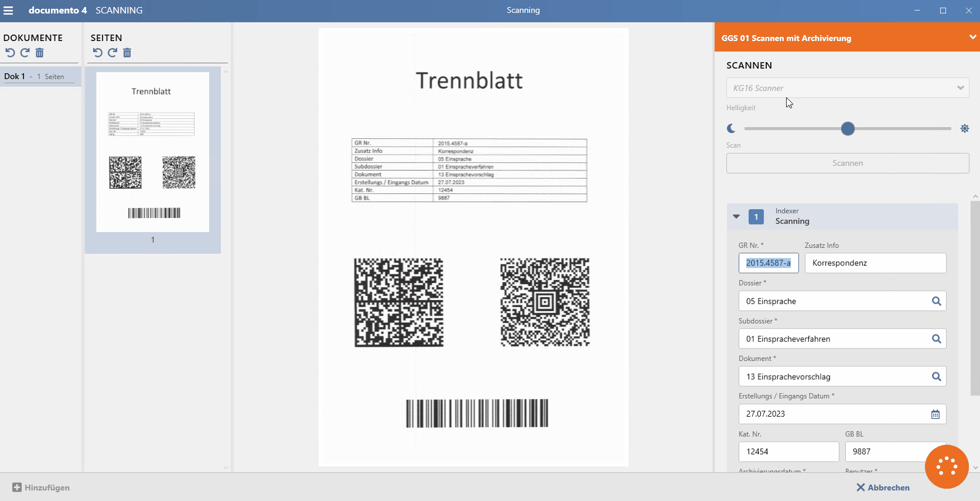Click the barcode in the preview
This screenshot has width=980, height=501.
pyautogui.click(x=477, y=413)
